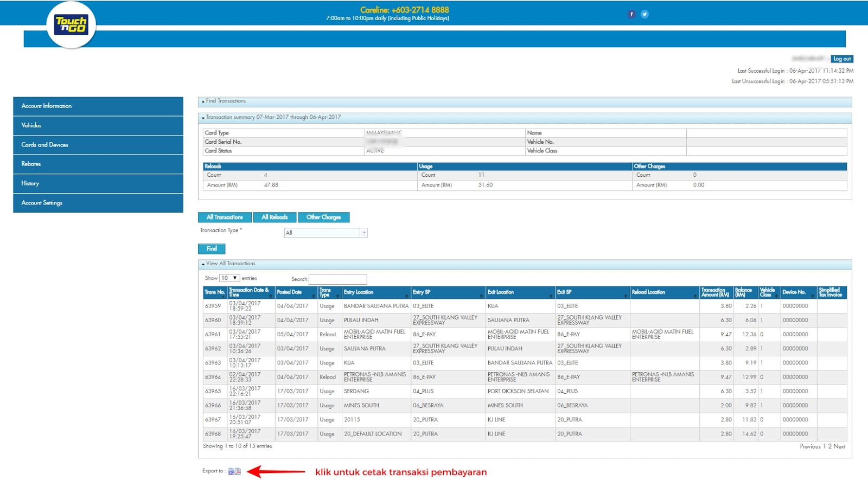Click 'Showing 1 to 10 of 15 entries'

coord(237,446)
